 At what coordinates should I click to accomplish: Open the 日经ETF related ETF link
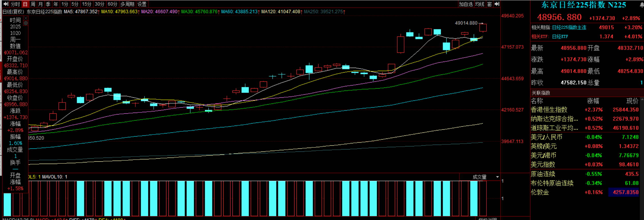(560, 37)
